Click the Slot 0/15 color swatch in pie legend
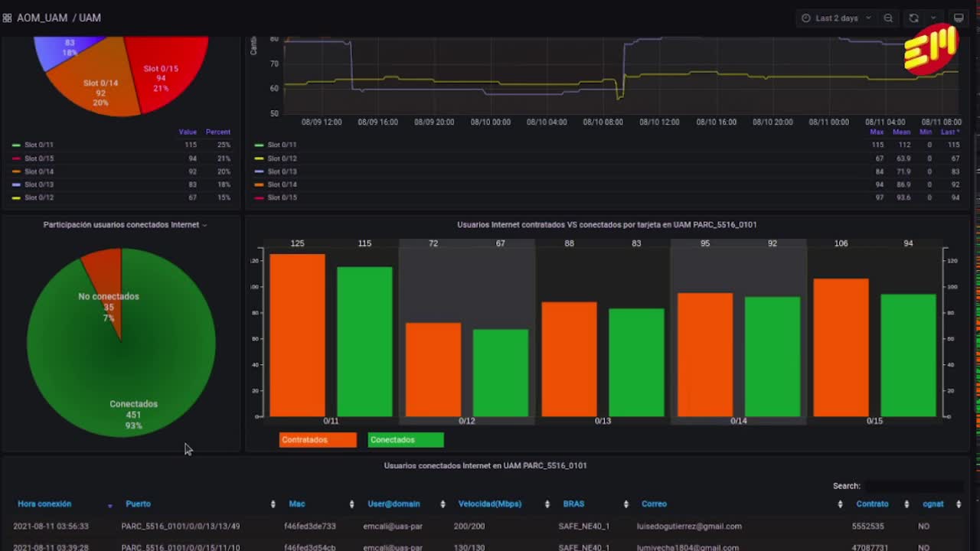This screenshot has height=551, width=980. 16,158
